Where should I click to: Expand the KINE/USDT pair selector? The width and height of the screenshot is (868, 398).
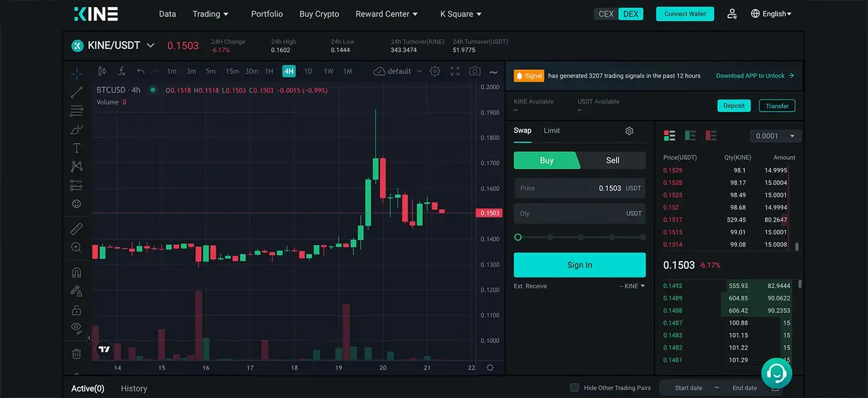click(x=151, y=45)
